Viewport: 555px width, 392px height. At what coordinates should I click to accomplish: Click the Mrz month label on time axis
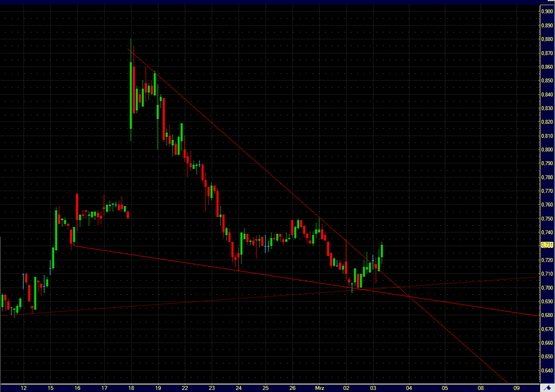click(x=320, y=388)
